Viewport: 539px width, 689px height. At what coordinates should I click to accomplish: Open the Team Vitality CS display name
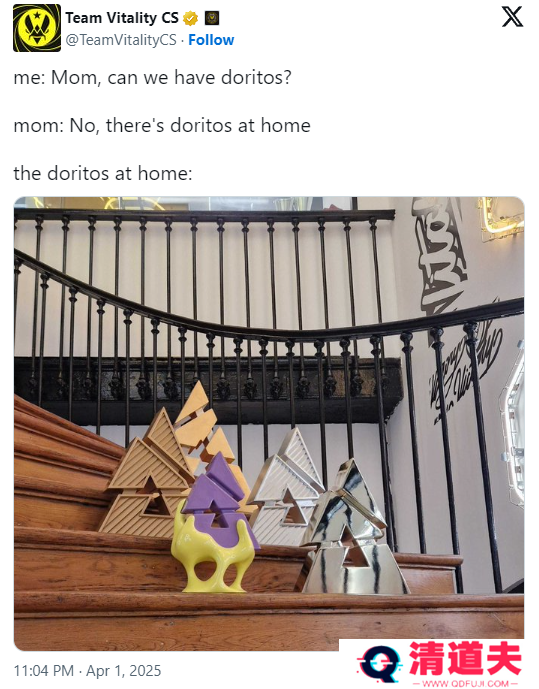click(122, 18)
